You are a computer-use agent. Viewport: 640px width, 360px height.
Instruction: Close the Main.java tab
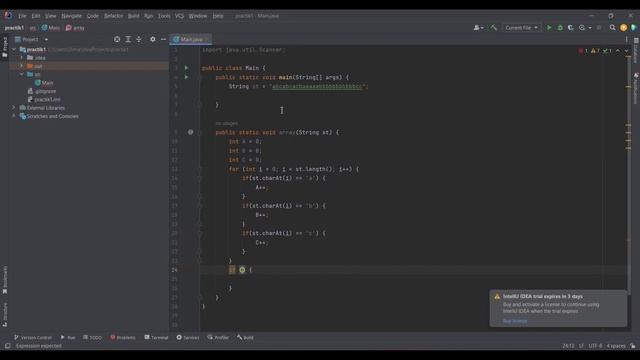(207, 39)
